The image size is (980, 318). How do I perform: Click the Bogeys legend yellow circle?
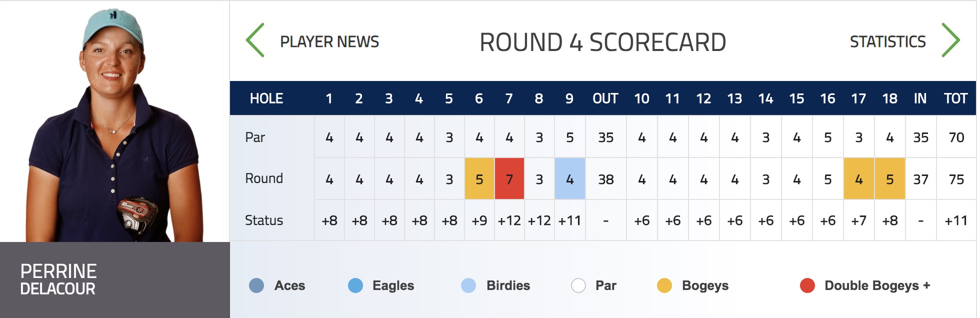(664, 285)
